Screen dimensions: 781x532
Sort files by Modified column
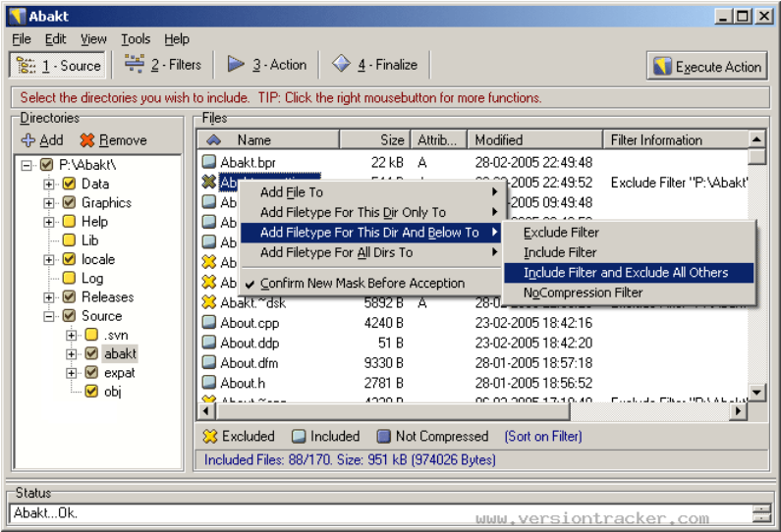[535, 139]
